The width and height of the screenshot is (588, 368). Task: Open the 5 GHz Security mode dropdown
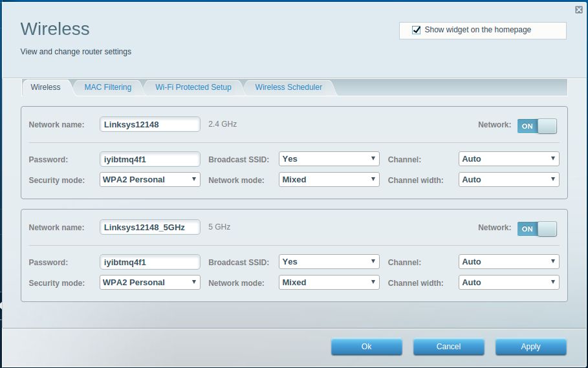[x=149, y=282]
